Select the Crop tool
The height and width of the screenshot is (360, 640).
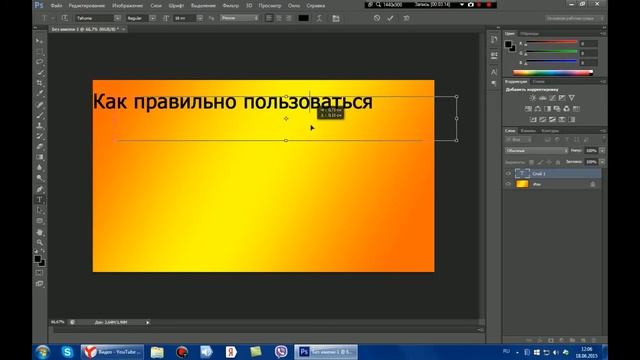pos(40,83)
